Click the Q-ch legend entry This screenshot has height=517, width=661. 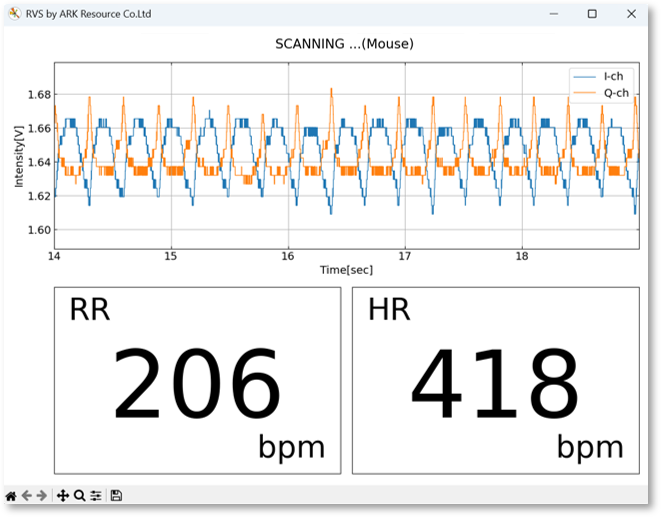tap(615, 93)
